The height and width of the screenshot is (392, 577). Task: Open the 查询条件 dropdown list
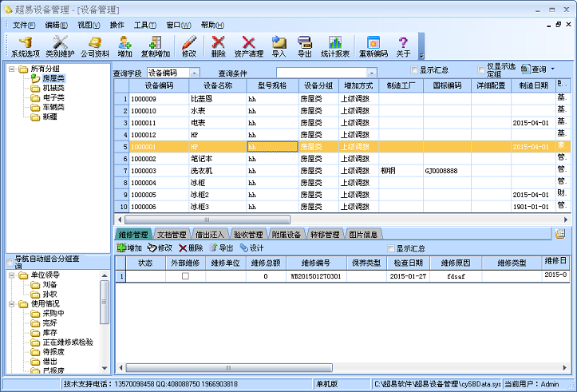[371, 73]
